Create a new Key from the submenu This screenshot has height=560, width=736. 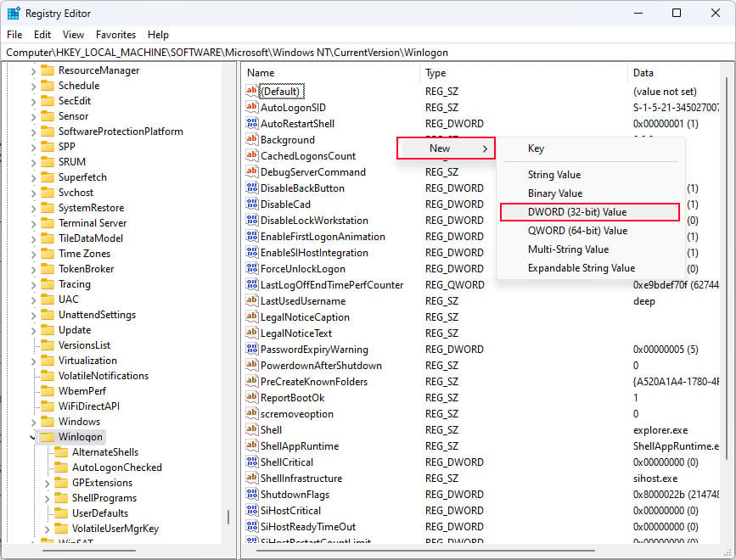[x=535, y=148]
